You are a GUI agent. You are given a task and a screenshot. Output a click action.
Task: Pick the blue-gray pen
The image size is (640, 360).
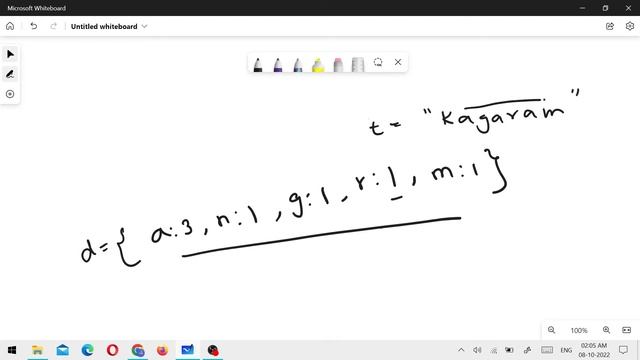[x=298, y=64]
